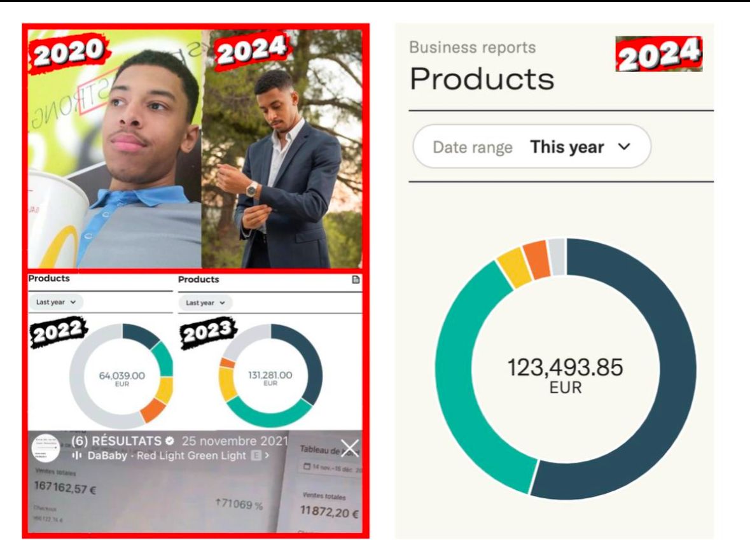Click the explicit E badge on song title
Viewport: 750px width, 560px height.
(256, 456)
